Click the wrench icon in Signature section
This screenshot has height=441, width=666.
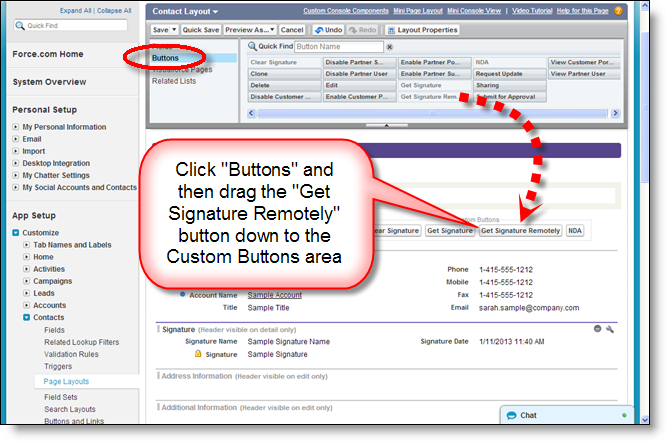point(611,328)
